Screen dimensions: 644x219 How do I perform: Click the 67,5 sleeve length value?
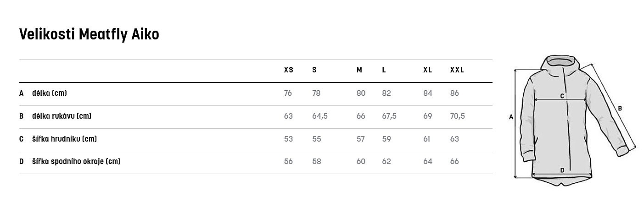point(389,116)
